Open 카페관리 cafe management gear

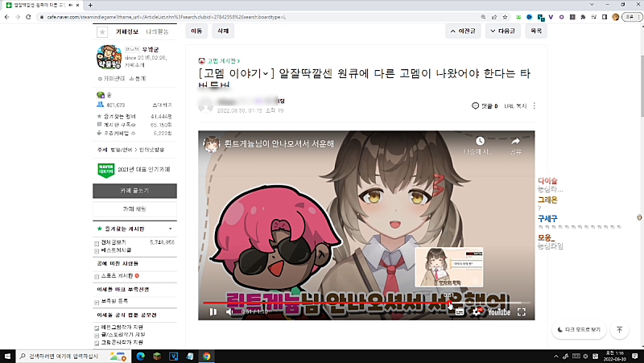tap(111, 78)
